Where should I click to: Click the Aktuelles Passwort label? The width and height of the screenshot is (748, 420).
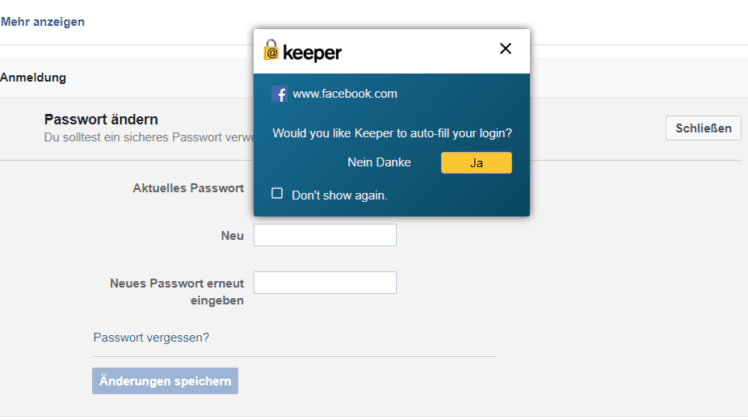(188, 188)
